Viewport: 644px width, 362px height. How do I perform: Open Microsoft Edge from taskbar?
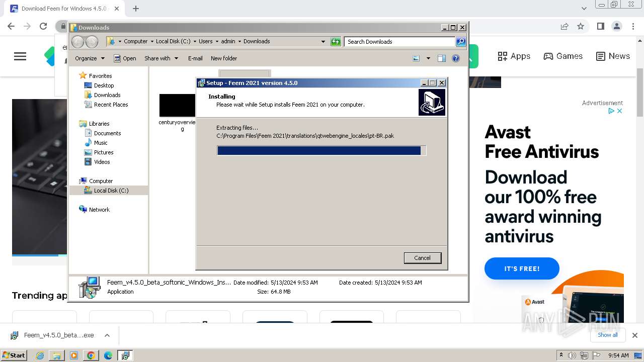click(108, 355)
